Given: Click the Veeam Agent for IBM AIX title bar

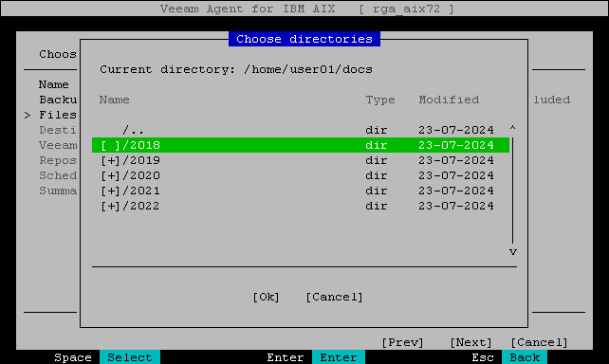Looking at the screenshot, I should point(304,9).
